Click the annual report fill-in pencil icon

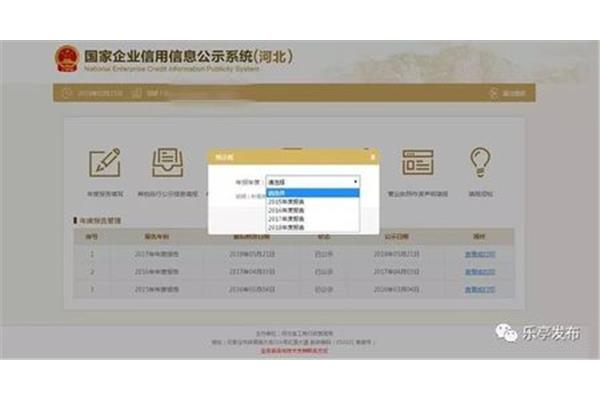pos(104,163)
